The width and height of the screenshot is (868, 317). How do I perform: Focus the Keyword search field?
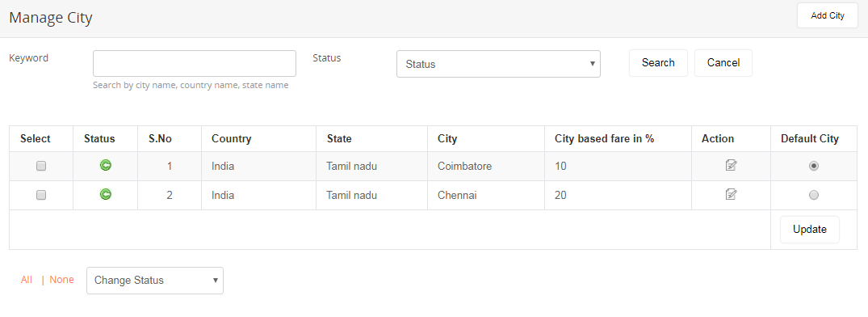195,63
